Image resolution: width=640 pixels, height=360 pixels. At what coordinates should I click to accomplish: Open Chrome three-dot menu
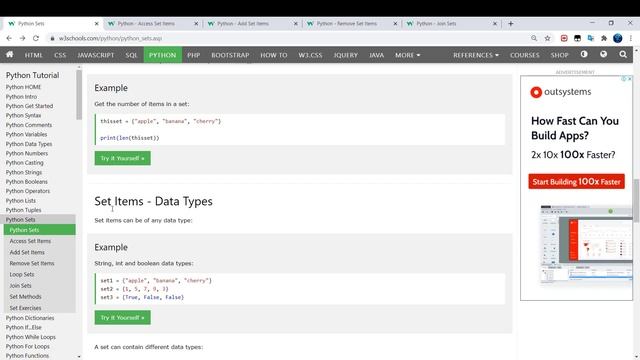point(631,38)
